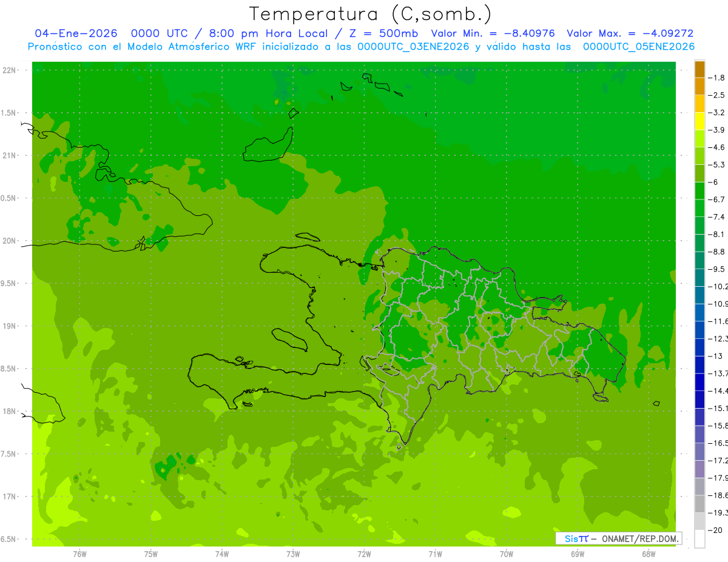Click the '-7.4' colorbar label
Screen dimensions: 728x562
[716, 216]
